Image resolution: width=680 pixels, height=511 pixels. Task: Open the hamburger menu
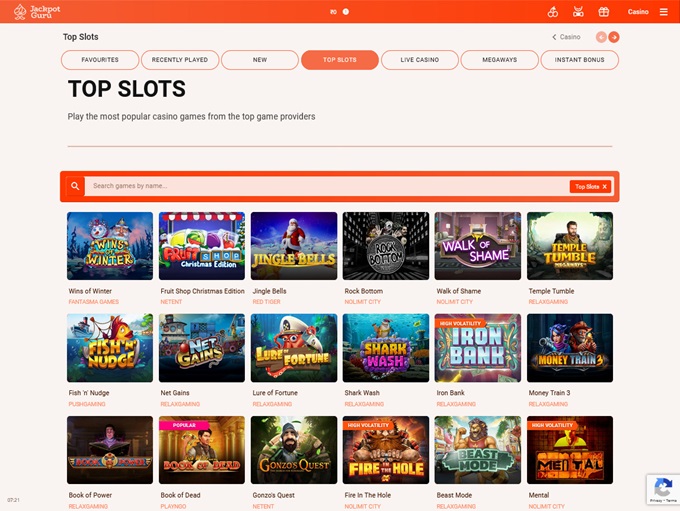pyautogui.click(x=663, y=12)
